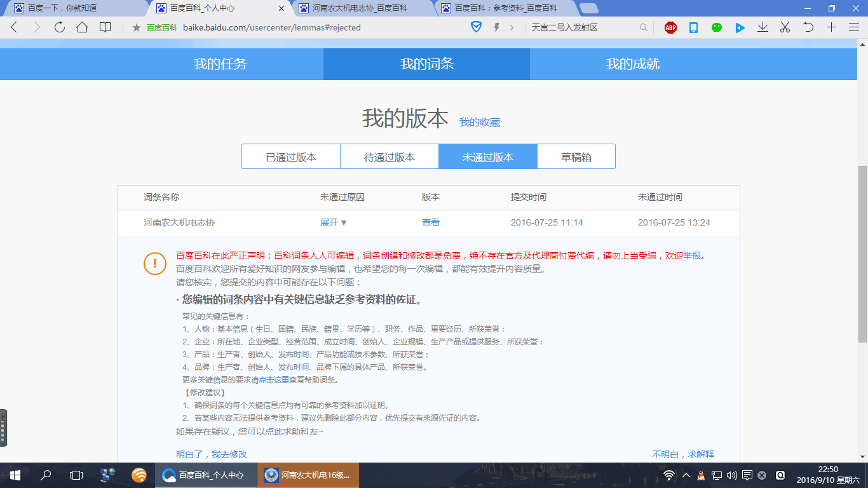
Task: Open the browser hamburger menu
Action: point(853,27)
